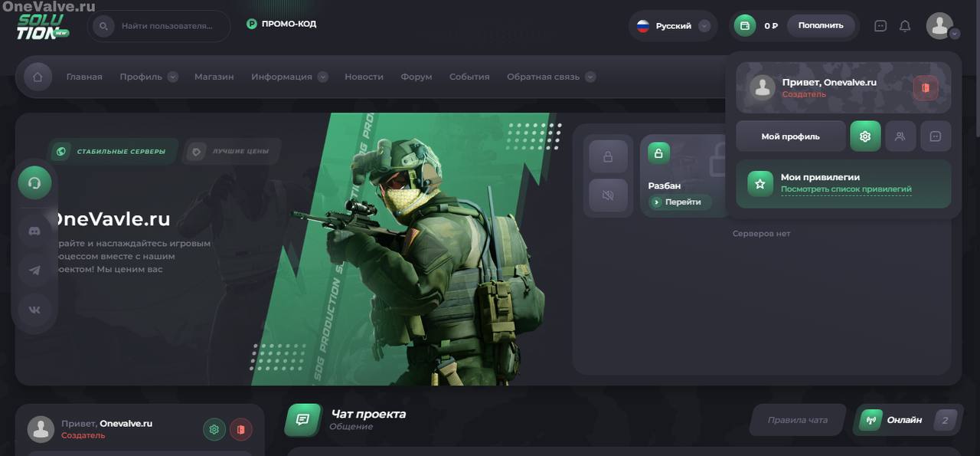
Task: Click the notifications bell icon
Action: pyautogui.click(x=904, y=25)
